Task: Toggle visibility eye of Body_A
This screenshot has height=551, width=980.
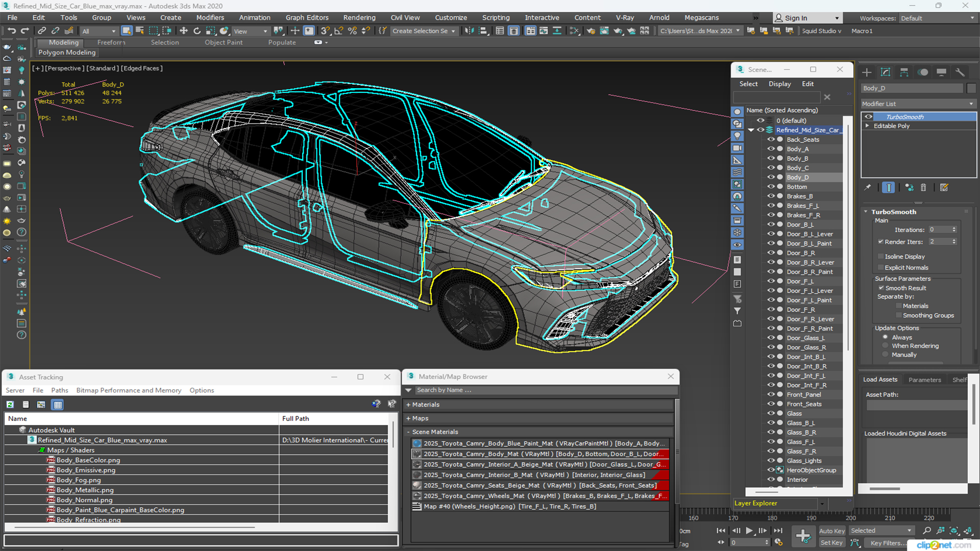Action: click(x=771, y=149)
